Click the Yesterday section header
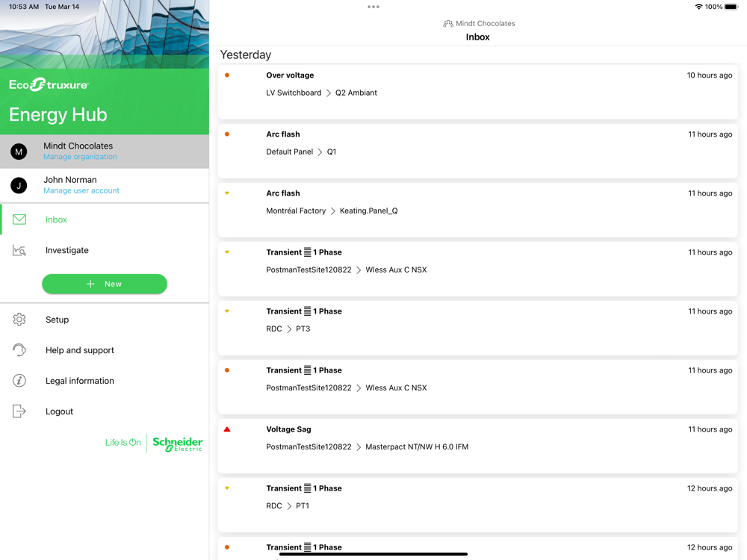Screen dimensions: 747x560 coord(245,55)
